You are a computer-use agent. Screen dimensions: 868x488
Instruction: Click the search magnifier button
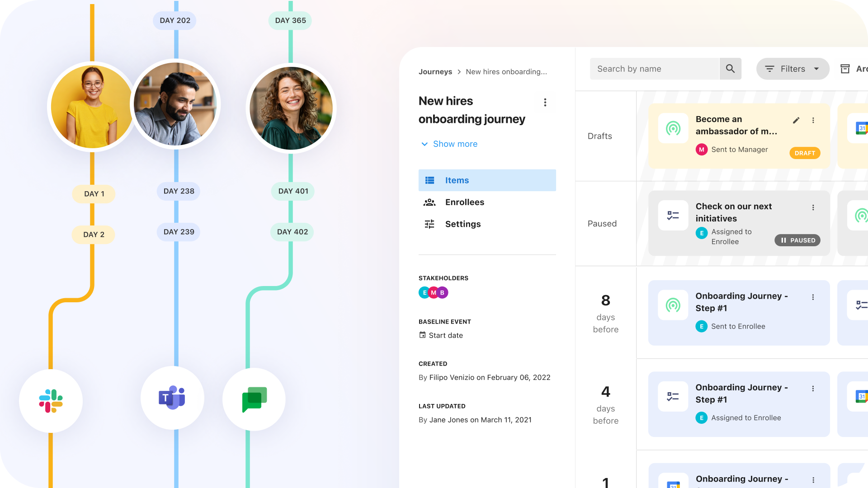730,69
